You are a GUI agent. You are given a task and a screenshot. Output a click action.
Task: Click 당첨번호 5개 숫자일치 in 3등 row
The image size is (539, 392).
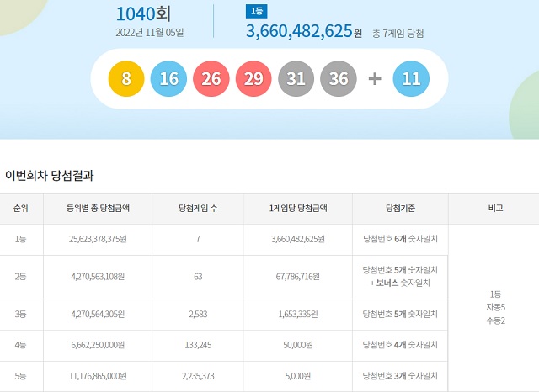tap(401, 314)
